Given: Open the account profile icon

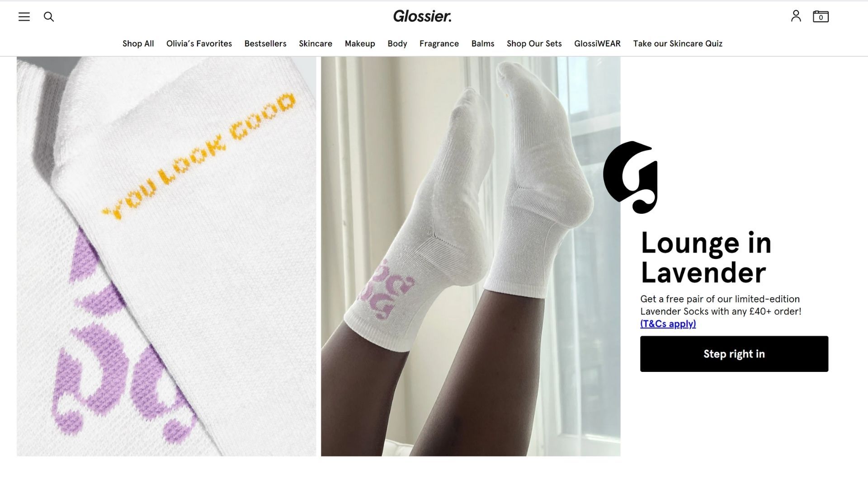Looking at the screenshot, I should click(x=796, y=16).
